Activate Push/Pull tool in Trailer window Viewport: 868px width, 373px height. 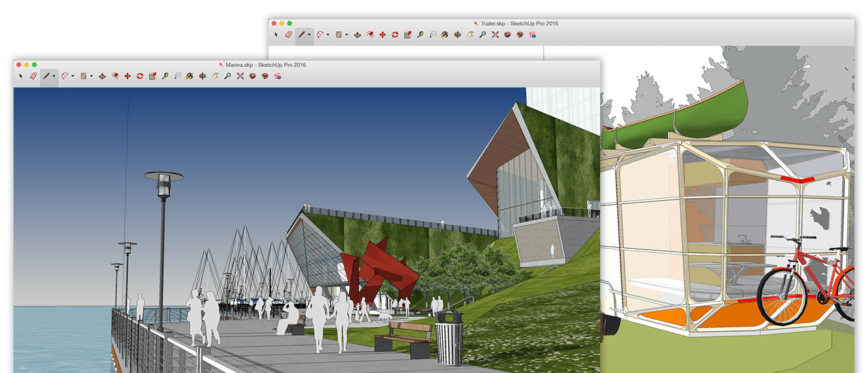tap(357, 34)
